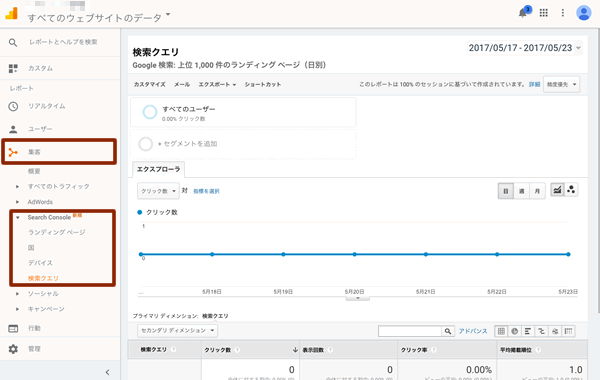Set graph interval to 日
This screenshot has height=380, width=600.
click(x=505, y=191)
